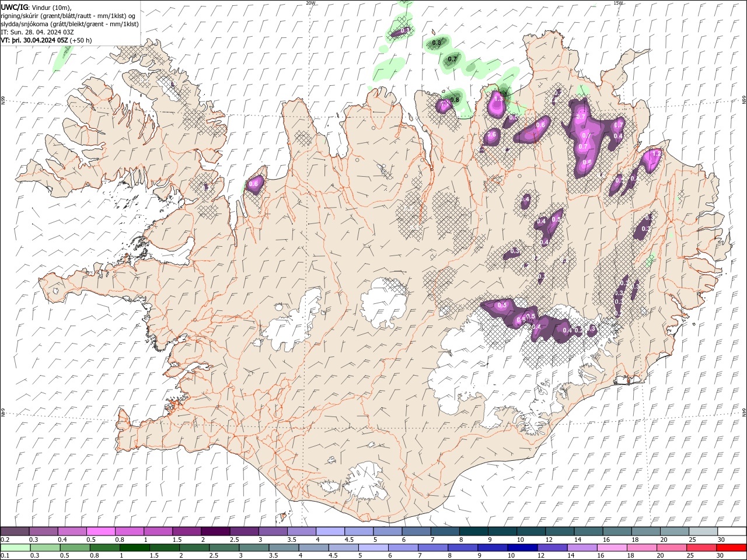Click the bottom legend swatch labeled 5
This screenshot has height=560, width=747.
[x=373, y=548]
